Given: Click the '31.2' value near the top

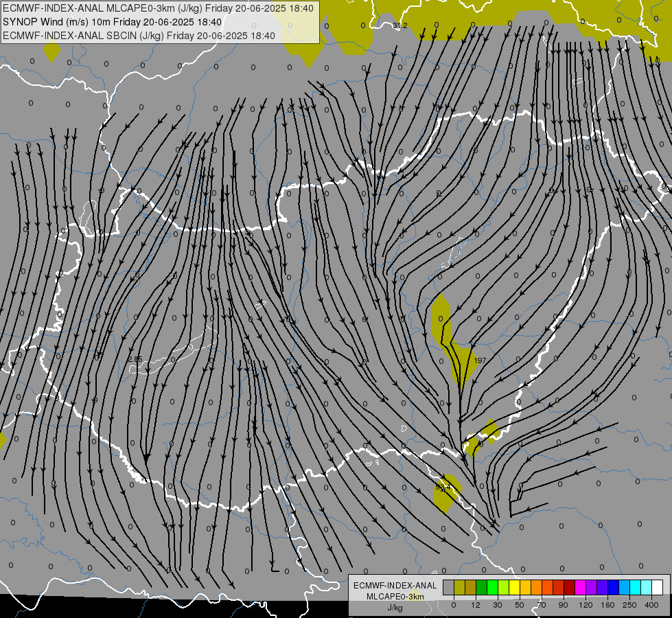Looking at the screenshot, I should (x=399, y=25).
